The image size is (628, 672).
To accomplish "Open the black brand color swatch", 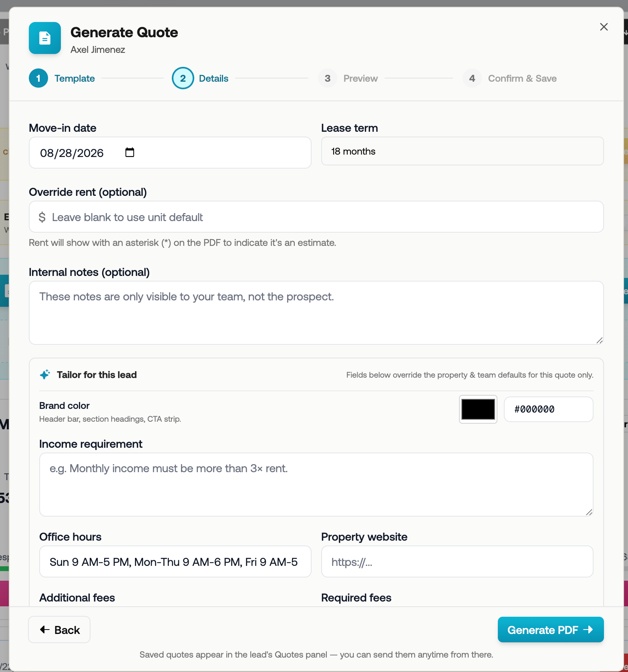I will pyautogui.click(x=478, y=409).
